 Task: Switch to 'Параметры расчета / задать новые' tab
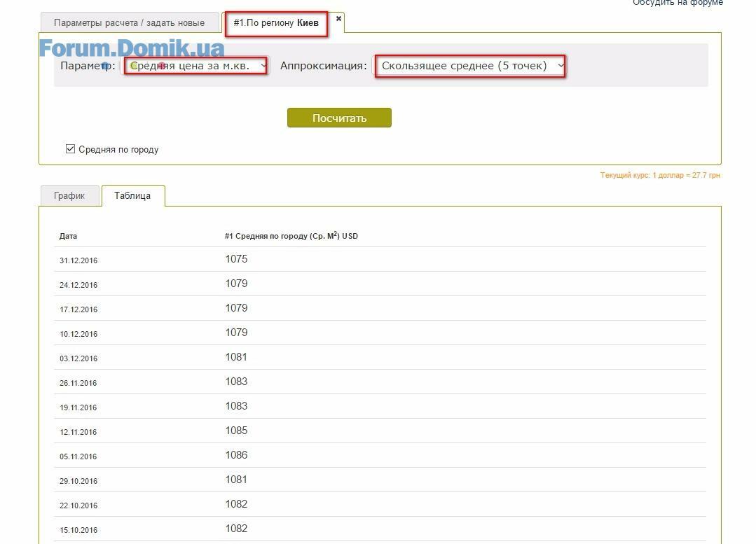coord(129,22)
